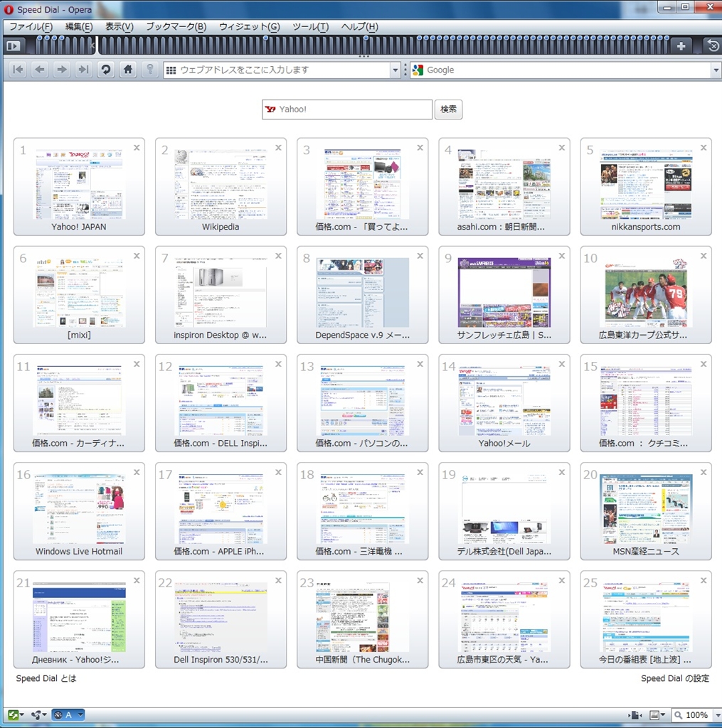This screenshot has width=722, height=728.
Task: Open the DependSpace v.9 speed dial thumbnail
Action: (362, 292)
